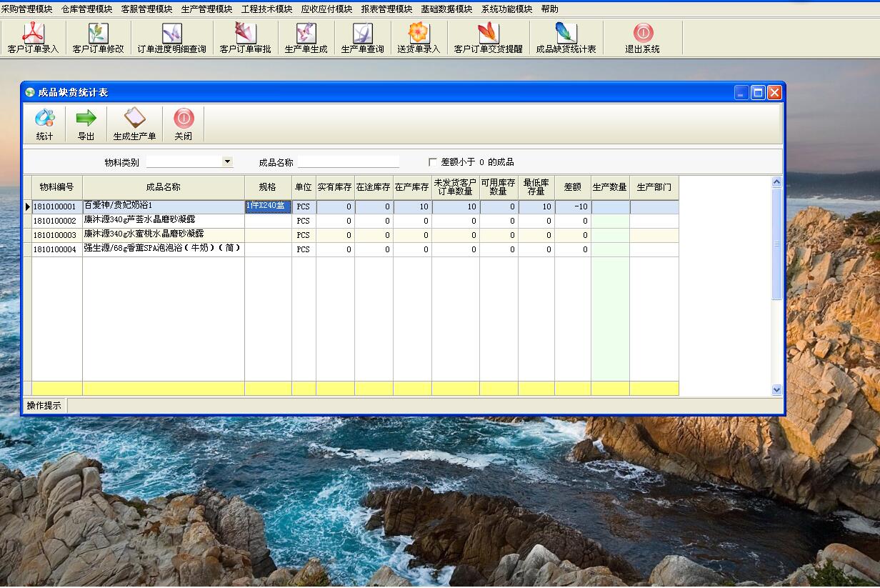Viewport: 880px width, 588px height.
Task: Click product name 康沐源340g水蜜桃水晶磨砂凝露
Action: 144,234
